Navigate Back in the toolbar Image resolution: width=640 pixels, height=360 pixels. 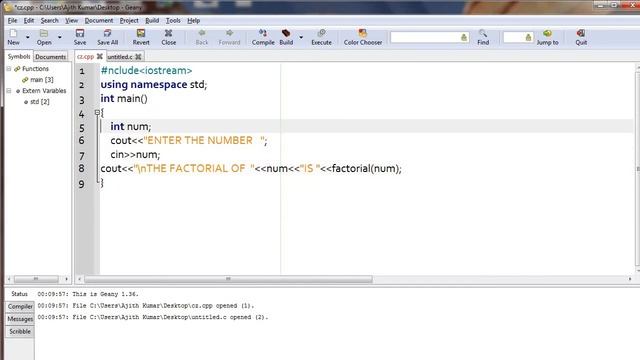[202, 37]
